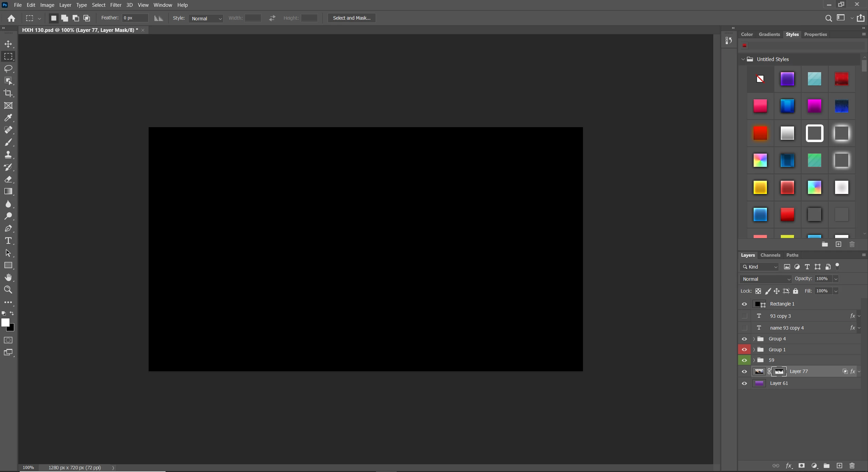Screen dimensions: 868x472
Task: Select the Clone Stamp tool
Action: 8,155
